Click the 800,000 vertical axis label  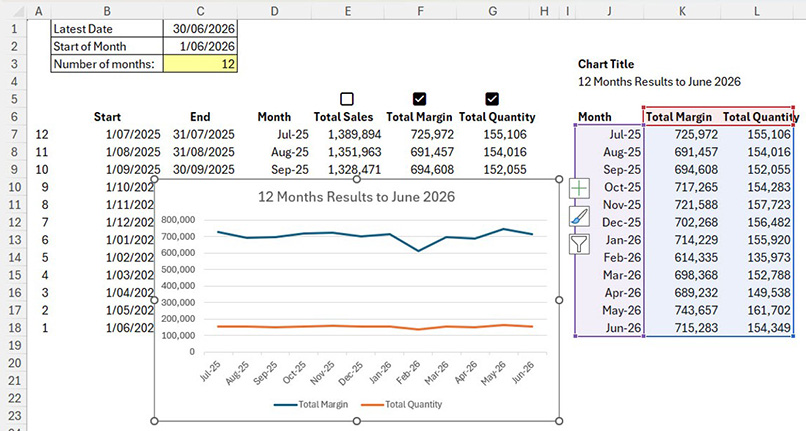pyautogui.click(x=178, y=220)
